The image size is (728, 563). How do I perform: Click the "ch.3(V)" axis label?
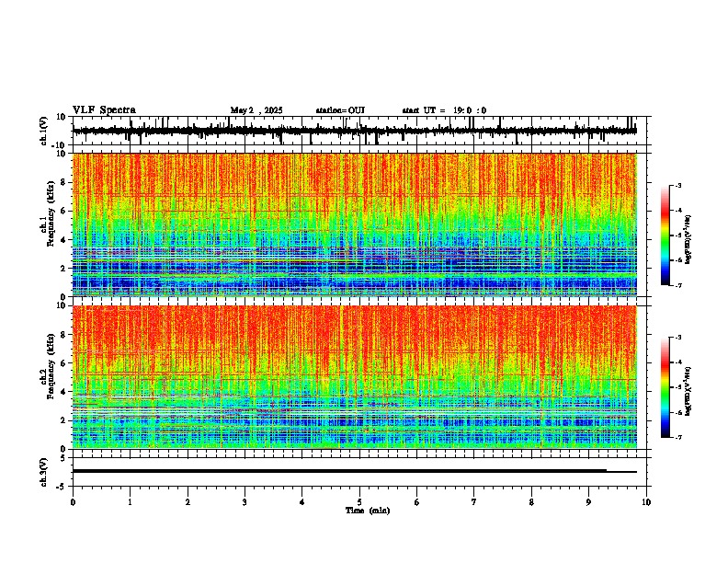pyautogui.click(x=44, y=472)
